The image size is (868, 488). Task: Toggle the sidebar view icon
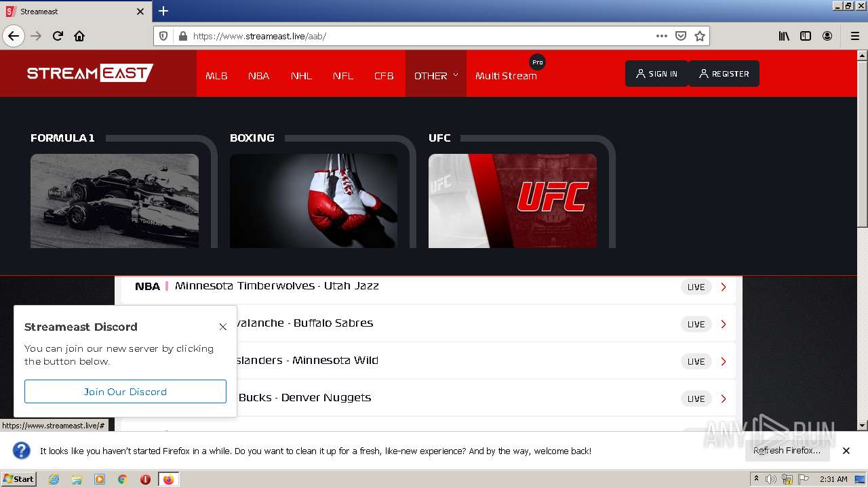click(x=806, y=36)
